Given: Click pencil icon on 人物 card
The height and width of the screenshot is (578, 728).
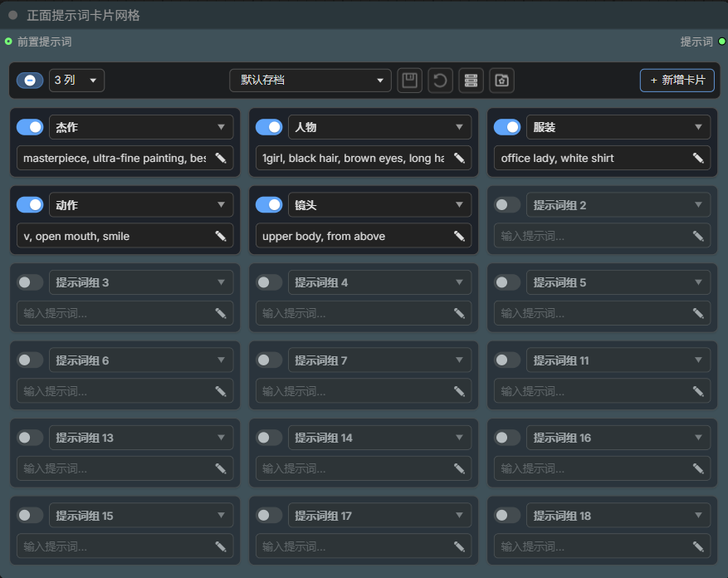Looking at the screenshot, I should [460, 158].
